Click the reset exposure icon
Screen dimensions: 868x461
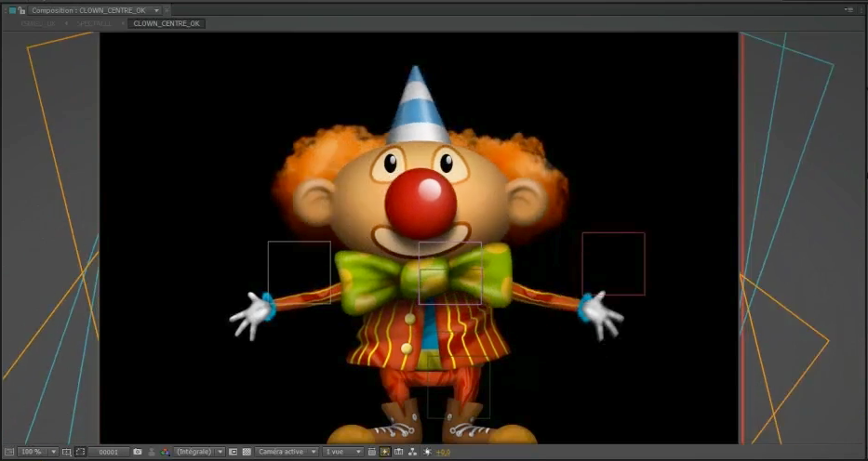(427, 452)
